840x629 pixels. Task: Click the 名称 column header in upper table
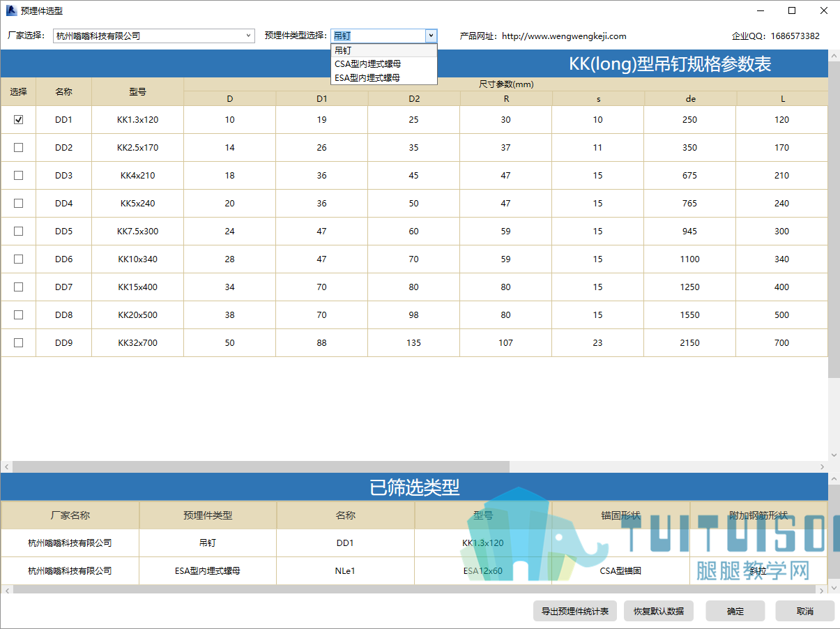pos(63,91)
